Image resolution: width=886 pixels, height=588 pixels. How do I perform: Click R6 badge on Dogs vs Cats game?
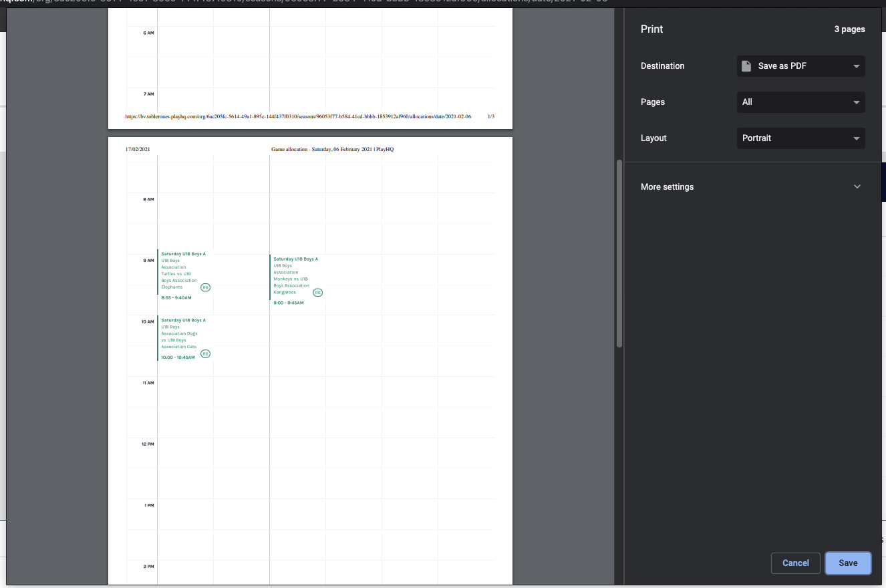(206, 353)
